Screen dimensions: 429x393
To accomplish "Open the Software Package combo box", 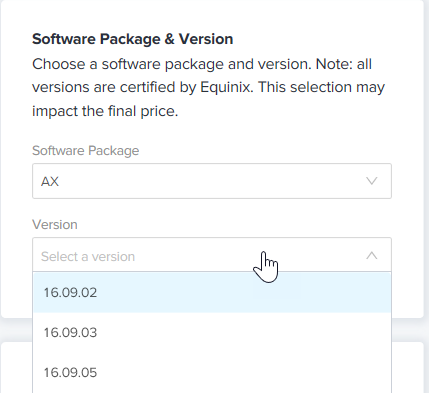I will tap(212, 181).
